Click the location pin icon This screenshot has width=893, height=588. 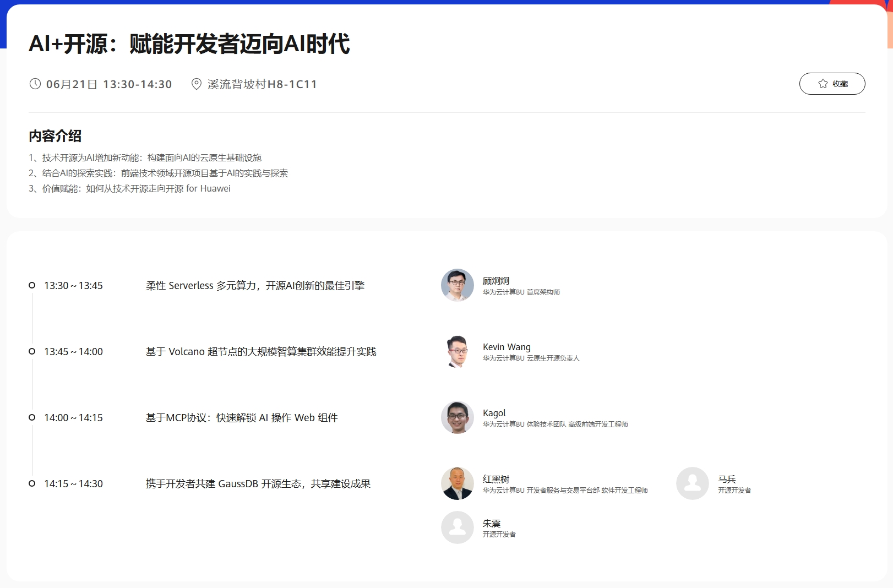(x=196, y=84)
